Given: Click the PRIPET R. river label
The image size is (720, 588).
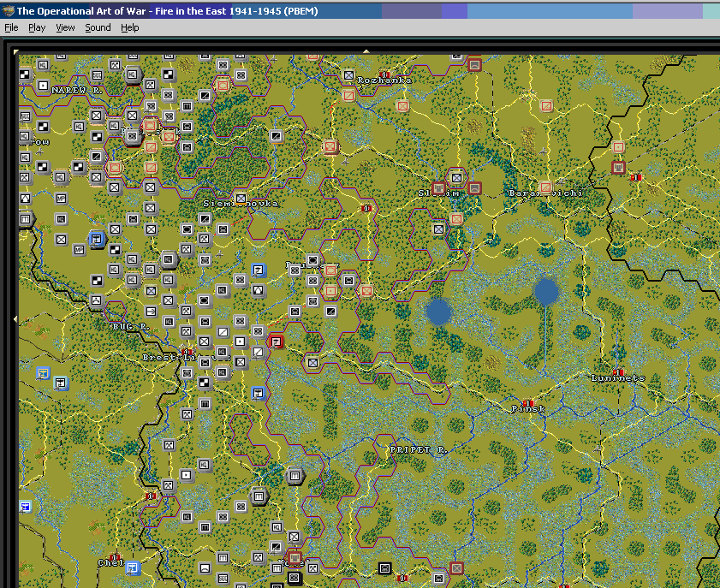Looking at the screenshot, I should [418, 450].
